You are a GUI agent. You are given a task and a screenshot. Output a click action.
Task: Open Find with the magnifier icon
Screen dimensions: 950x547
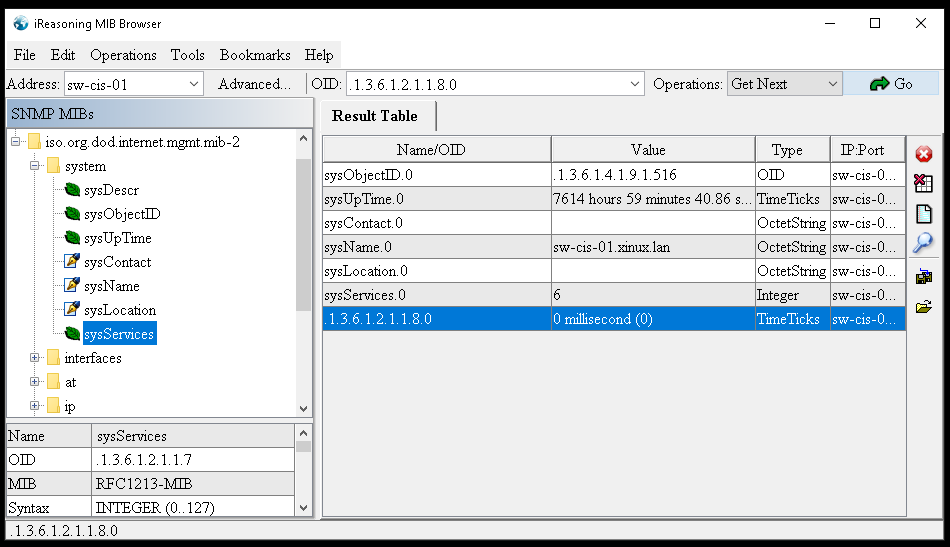pyautogui.click(x=923, y=243)
